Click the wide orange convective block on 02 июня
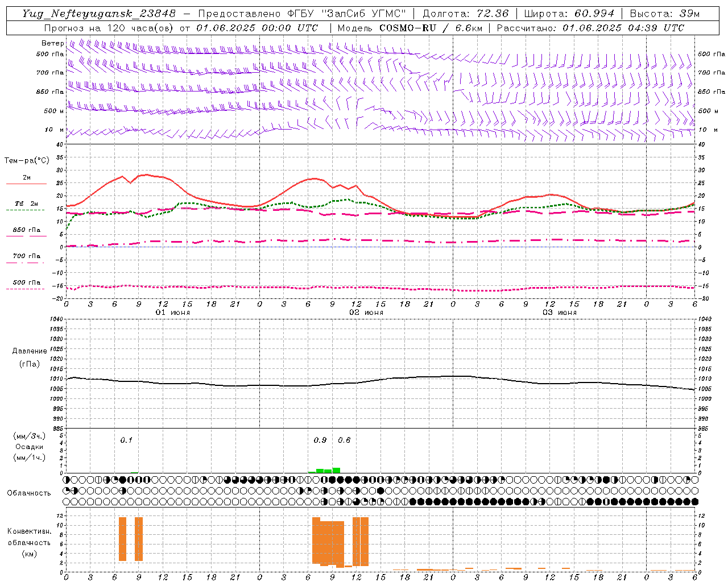This screenshot has width=728, height=582. point(328,542)
